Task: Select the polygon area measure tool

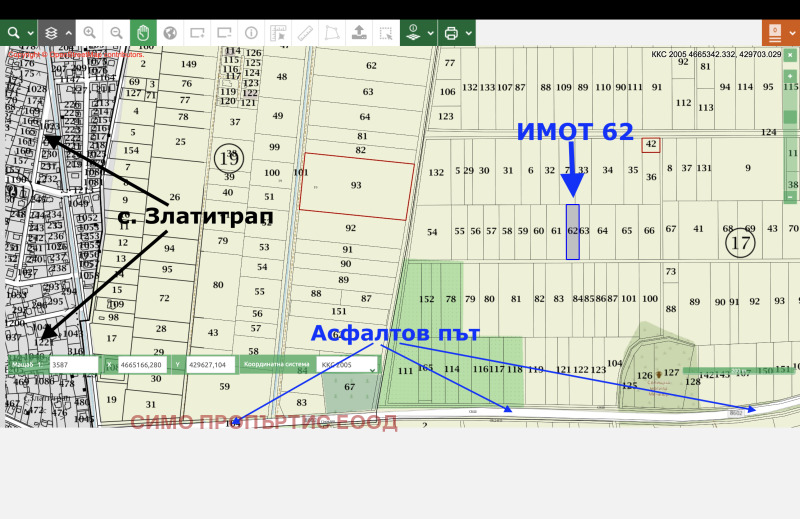Action: 332,33
